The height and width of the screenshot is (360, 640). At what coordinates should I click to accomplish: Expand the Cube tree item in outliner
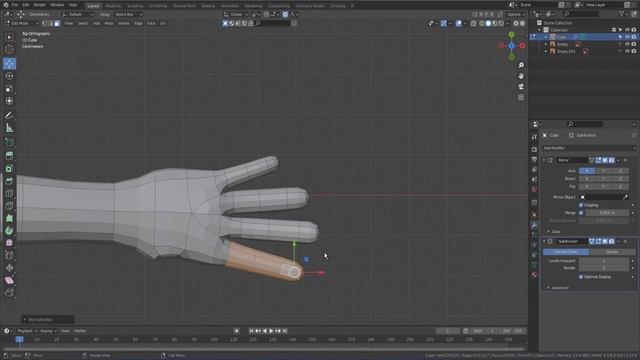546,37
